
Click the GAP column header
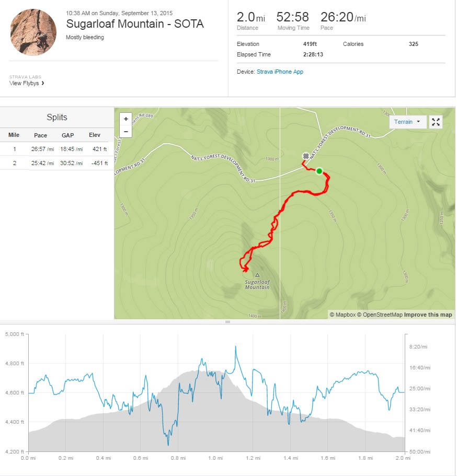68,135
